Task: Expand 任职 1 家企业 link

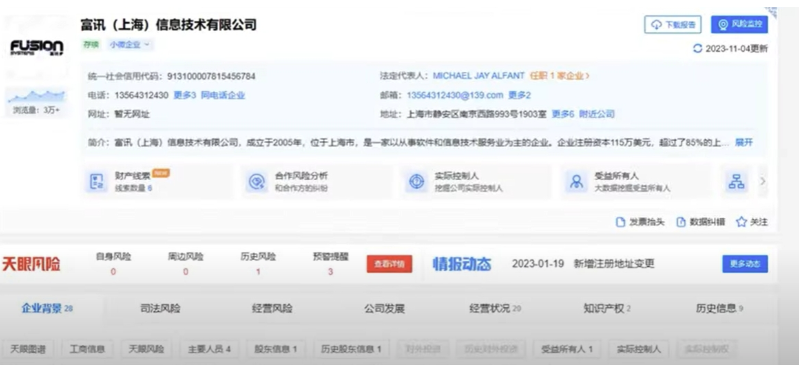Action: coord(560,76)
